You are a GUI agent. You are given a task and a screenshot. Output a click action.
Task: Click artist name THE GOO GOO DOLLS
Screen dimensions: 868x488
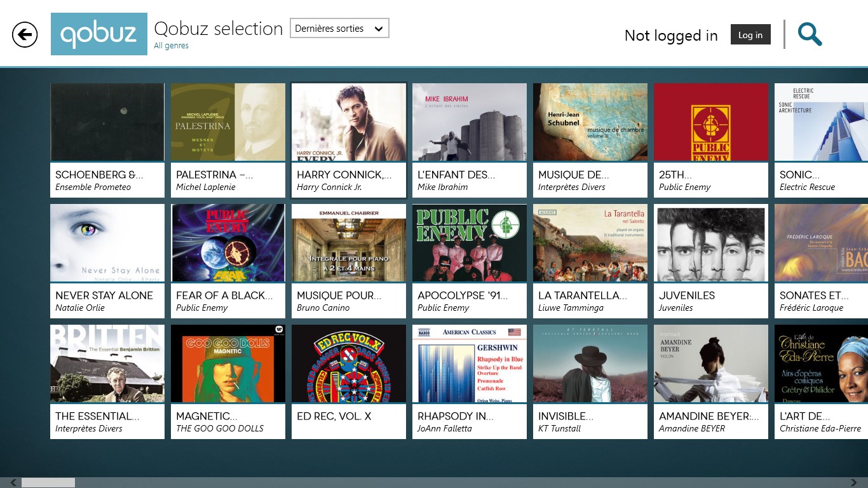pos(220,429)
